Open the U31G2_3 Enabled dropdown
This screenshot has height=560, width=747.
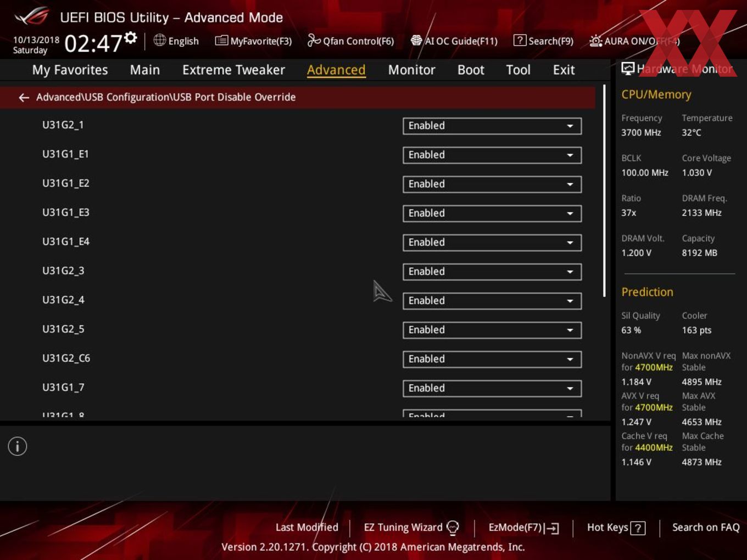tap(492, 271)
